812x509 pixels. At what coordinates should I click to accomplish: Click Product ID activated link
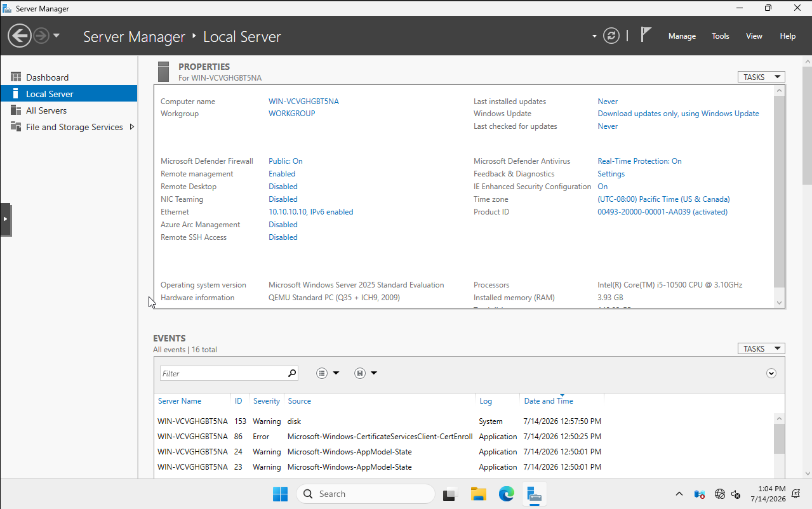(x=662, y=212)
